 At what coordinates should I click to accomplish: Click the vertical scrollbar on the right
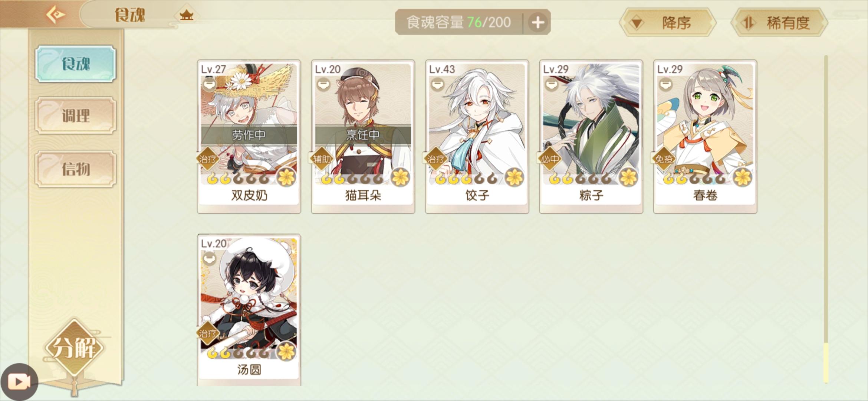(x=826, y=219)
